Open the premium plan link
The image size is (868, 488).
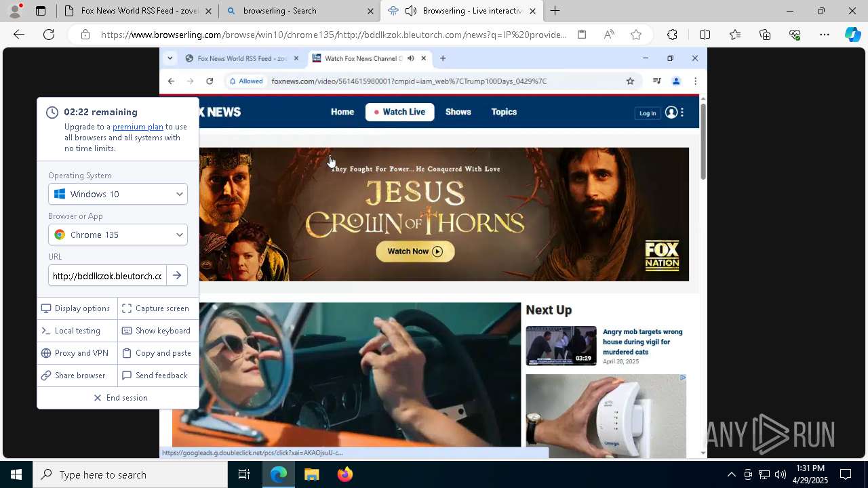(138, 127)
